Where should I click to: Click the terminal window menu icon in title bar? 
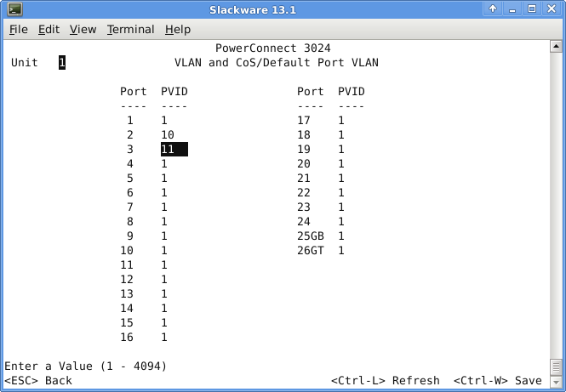[x=11, y=9]
